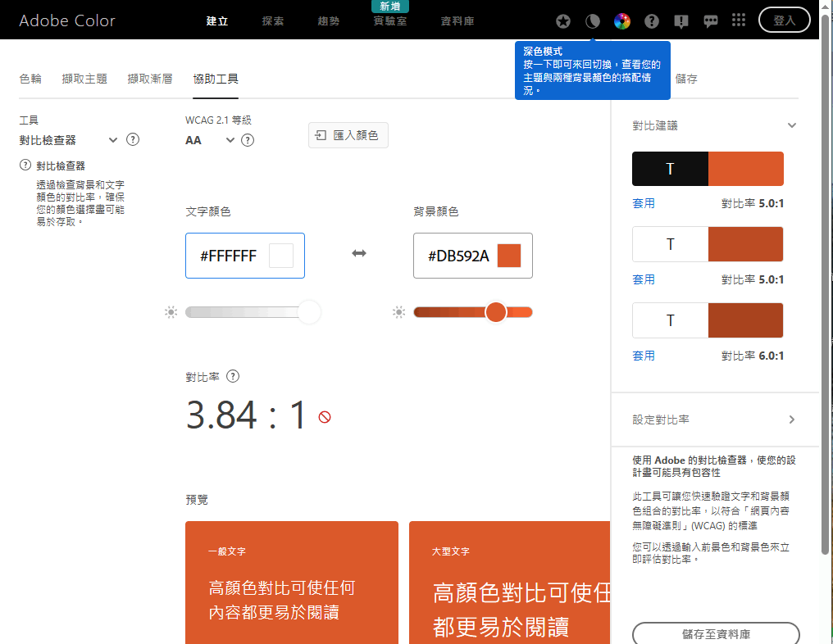Collapse the 對比建議 section chevron
833x644 pixels.
pos(791,126)
